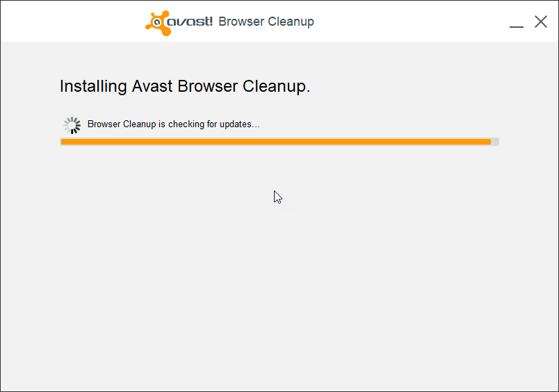Click the 'Browser Cleanup' title text in header

(x=266, y=22)
